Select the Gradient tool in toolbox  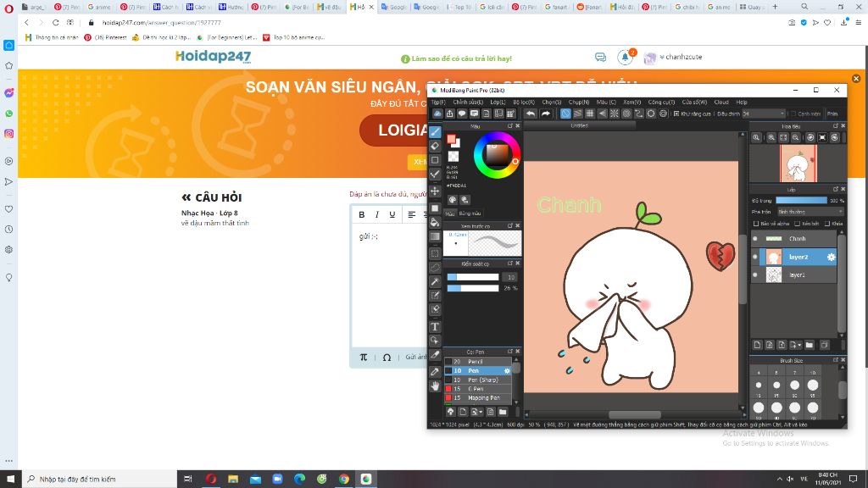(x=435, y=236)
